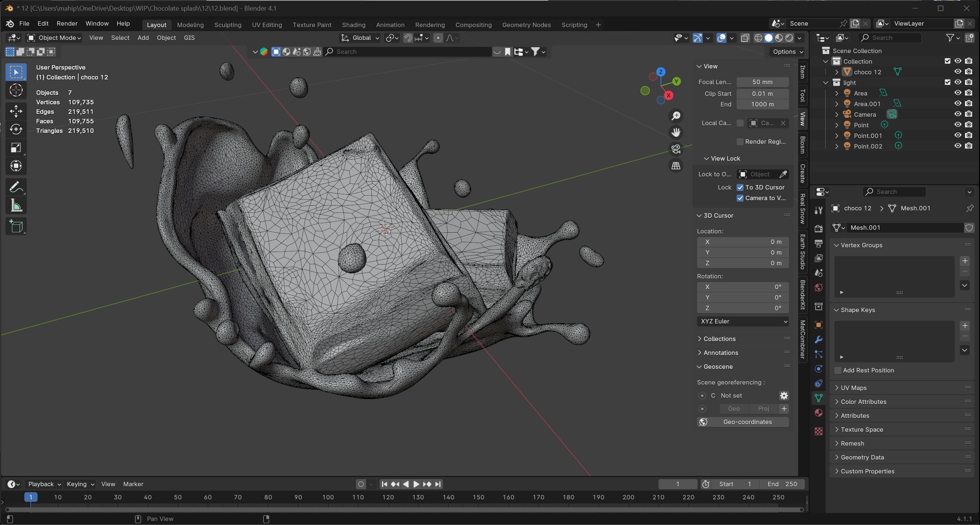The image size is (980, 525).
Task: Click the Pan view hand icon
Action: pyautogui.click(x=676, y=132)
